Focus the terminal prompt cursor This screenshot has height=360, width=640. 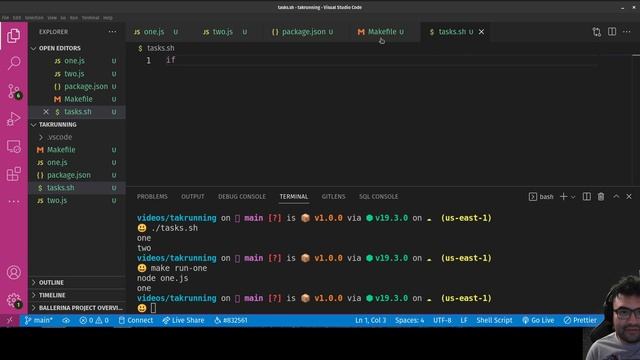[153, 308]
